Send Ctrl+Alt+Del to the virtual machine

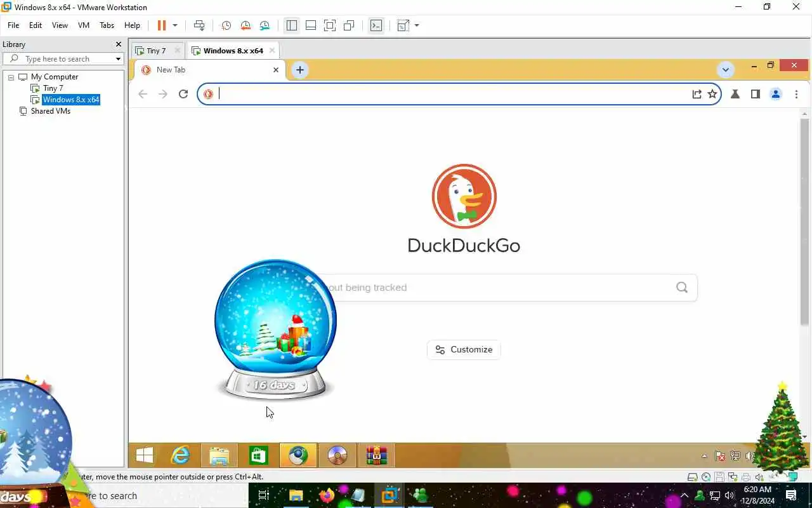coord(199,25)
